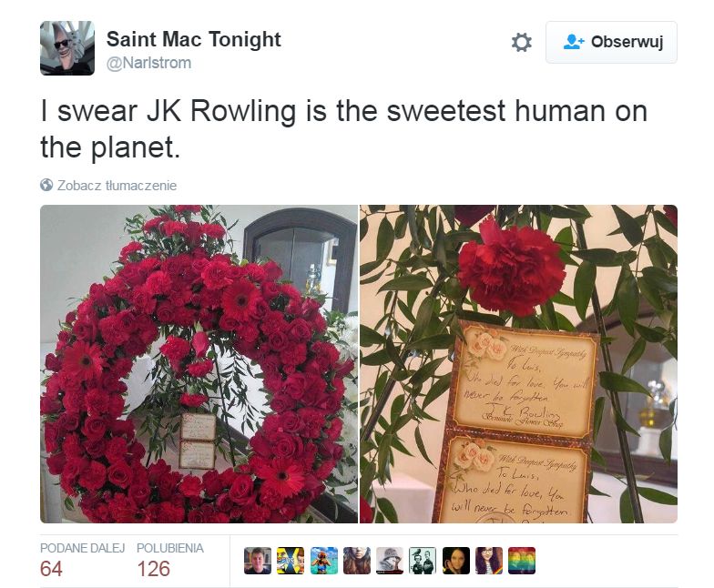Click third liker avatar beach scene
714x588 pixels.
click(x=324, y=561)
